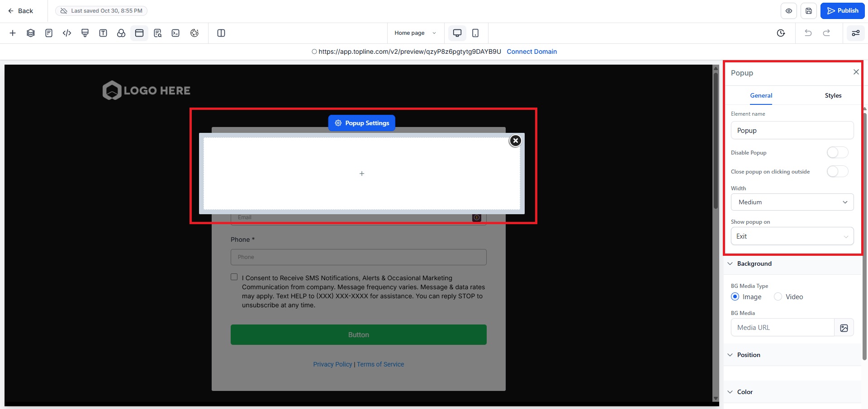
Task: Click the undo arrow
Action: pos(808,33)
